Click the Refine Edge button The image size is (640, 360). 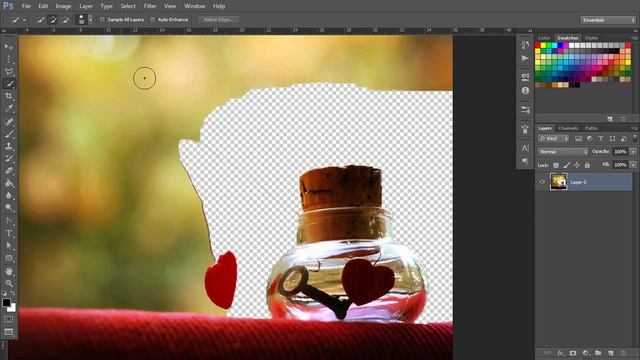219,20
